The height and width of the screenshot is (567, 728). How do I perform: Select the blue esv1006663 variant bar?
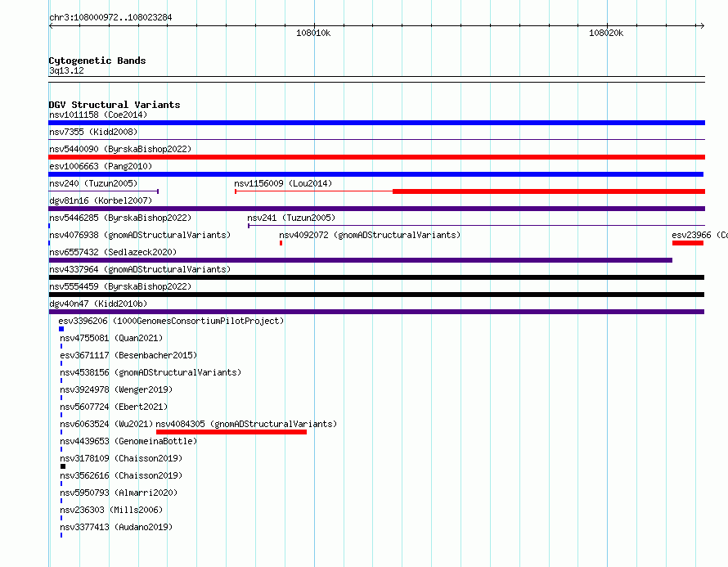376,174
